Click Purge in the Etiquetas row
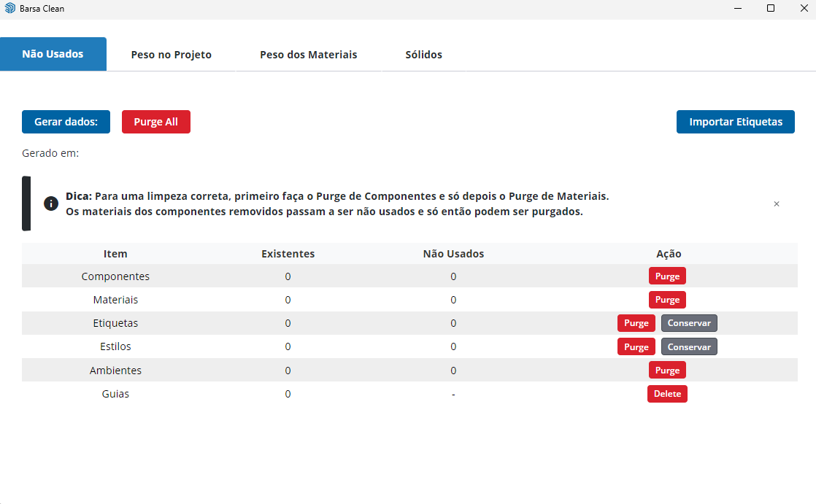The height and width of the screenshot is (504, 816). coord(636,323)
